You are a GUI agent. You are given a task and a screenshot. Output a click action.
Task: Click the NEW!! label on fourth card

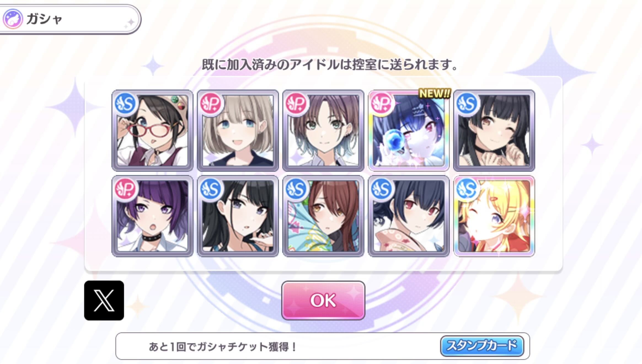(434, 93)
